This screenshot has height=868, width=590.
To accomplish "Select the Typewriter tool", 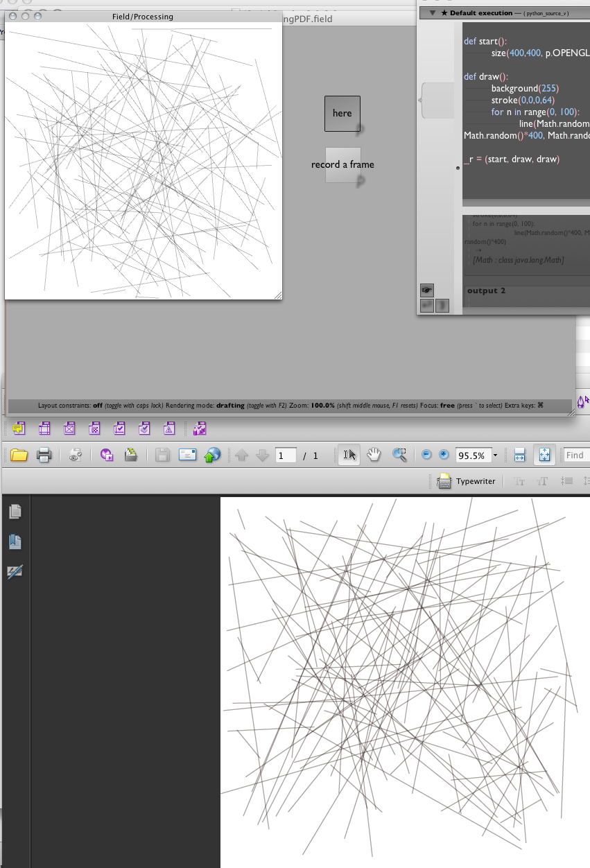I will tap(467, 481).
